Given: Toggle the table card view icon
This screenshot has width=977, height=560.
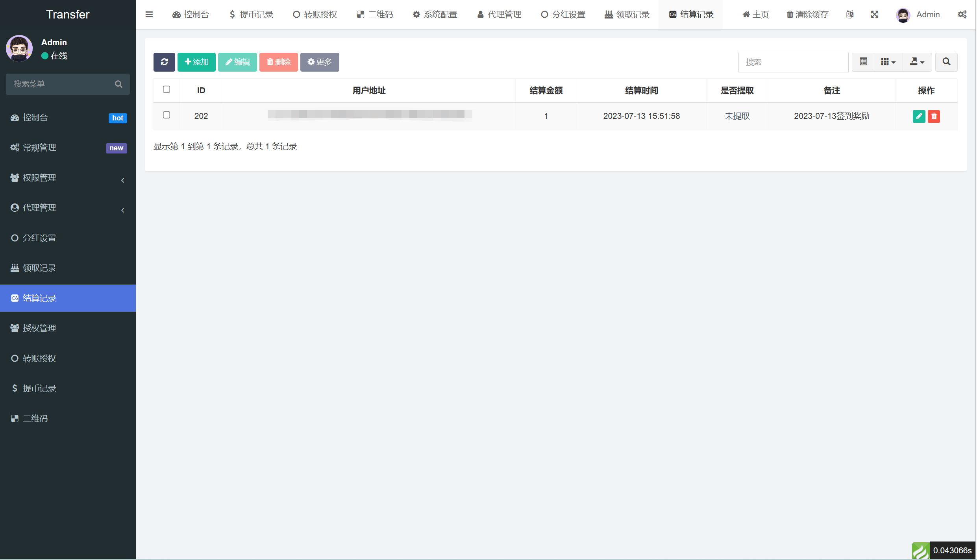Looking at the screenshot, I should 863,62.
